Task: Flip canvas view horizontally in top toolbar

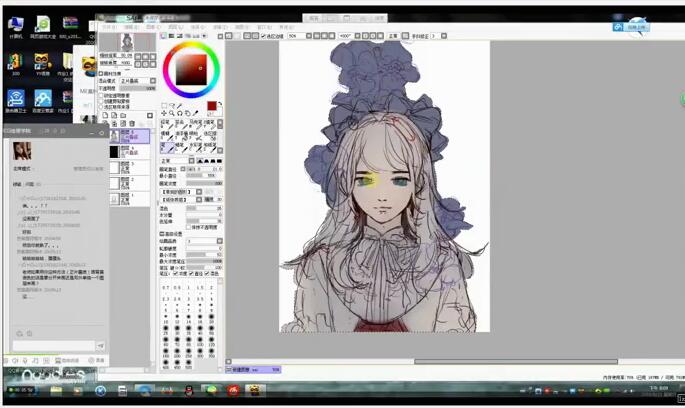Action: point(405,36)
